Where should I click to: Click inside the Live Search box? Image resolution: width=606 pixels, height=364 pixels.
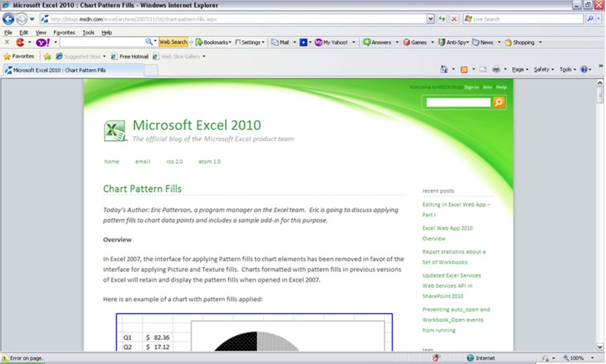tap(523, 19)
